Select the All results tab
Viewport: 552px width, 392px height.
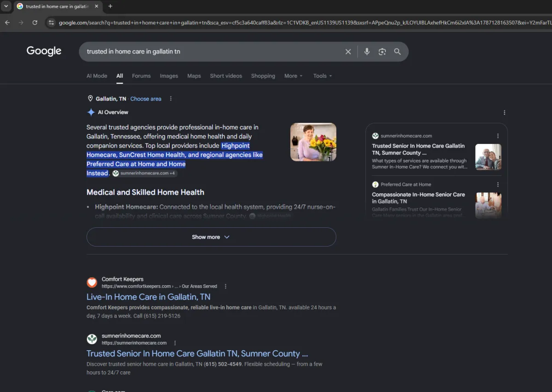(120, 76)
